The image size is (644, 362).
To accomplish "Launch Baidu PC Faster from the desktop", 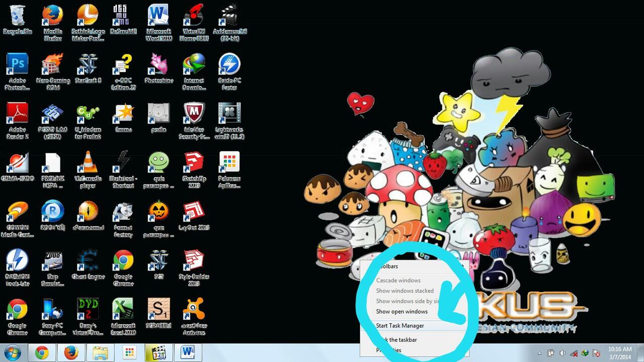I will coord(229,72).
